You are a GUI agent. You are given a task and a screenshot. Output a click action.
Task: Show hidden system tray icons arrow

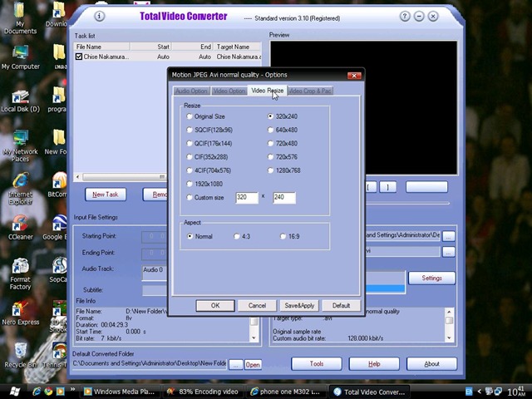[x=479, y=392]
